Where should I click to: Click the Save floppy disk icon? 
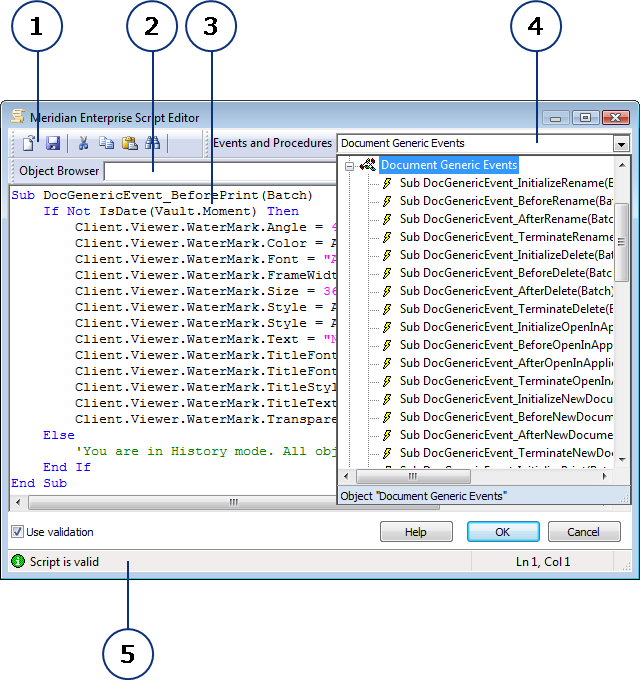click(x=53, y=143)
